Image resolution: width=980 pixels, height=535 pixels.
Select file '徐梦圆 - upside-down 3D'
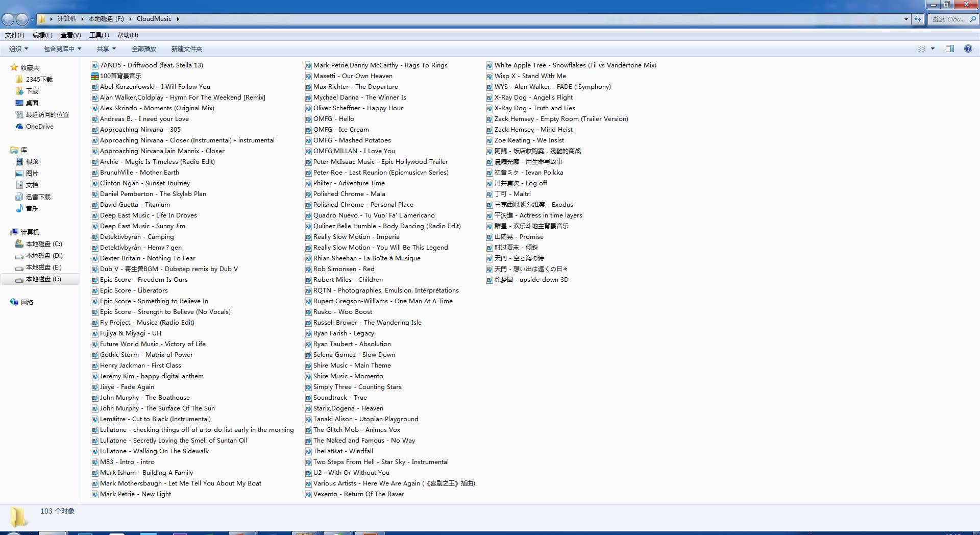coord(531,280)
